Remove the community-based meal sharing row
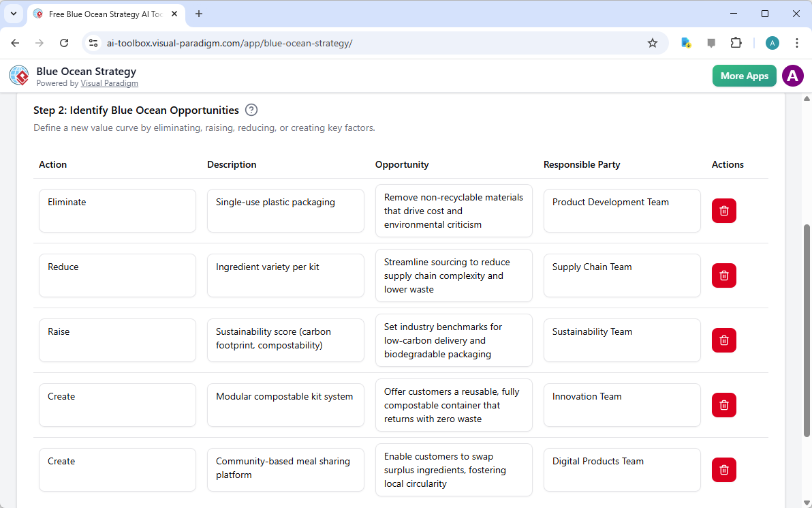812x508 pixels. tap(723, 470)
